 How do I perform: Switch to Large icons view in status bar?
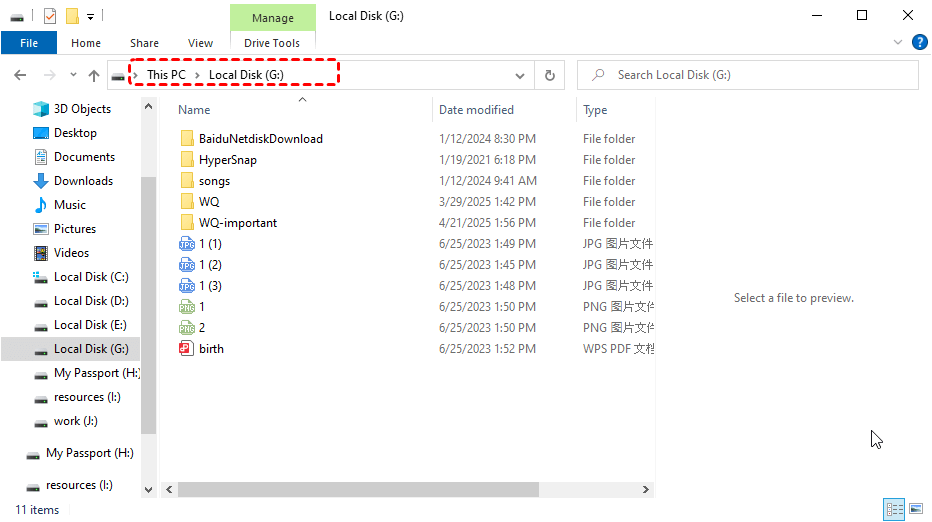(916, 509)
